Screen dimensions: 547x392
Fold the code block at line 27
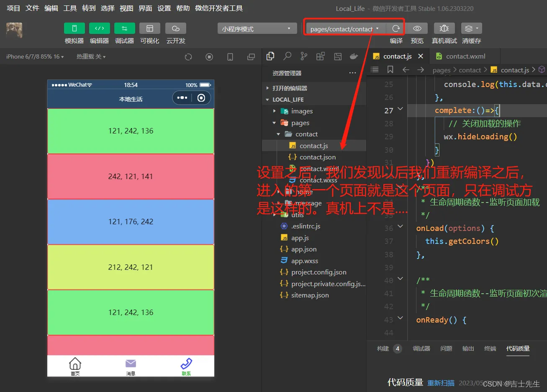click(x=400, y=109)
